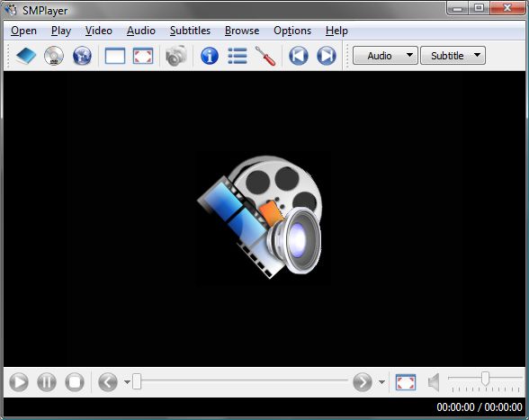Click the SMPlayer logo in video area
The image size is (529, 420).
[x=260, y=217]
